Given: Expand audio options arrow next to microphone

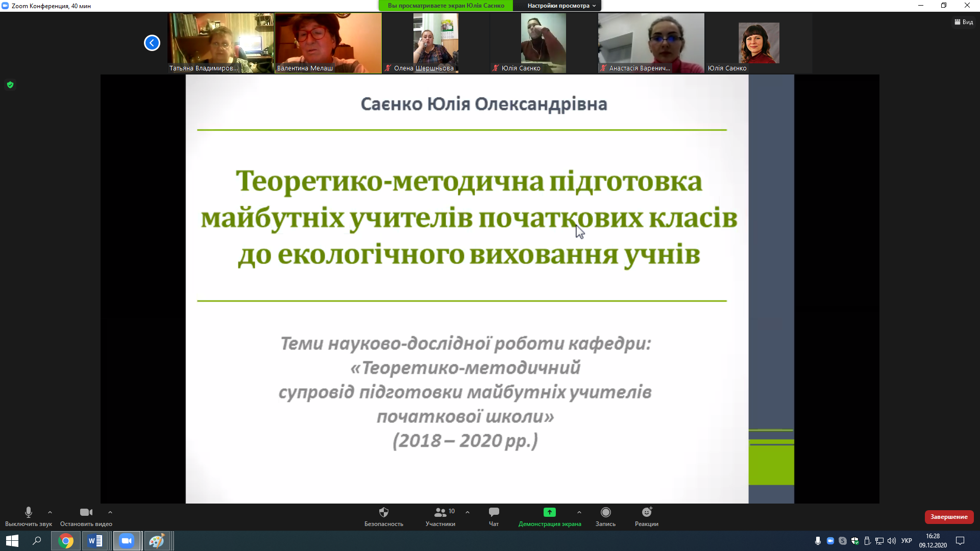Looking at the screenshot, I should 50,512.
